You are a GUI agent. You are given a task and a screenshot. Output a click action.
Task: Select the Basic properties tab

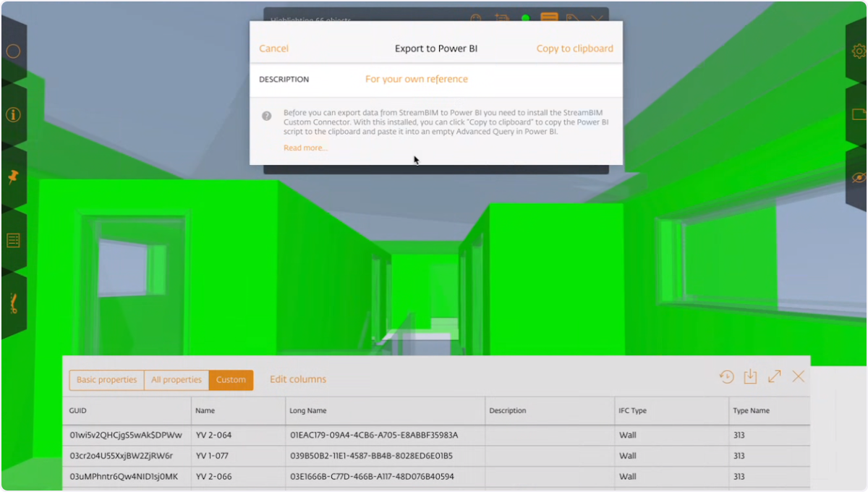pyautogui.click(x=107, y=380)
